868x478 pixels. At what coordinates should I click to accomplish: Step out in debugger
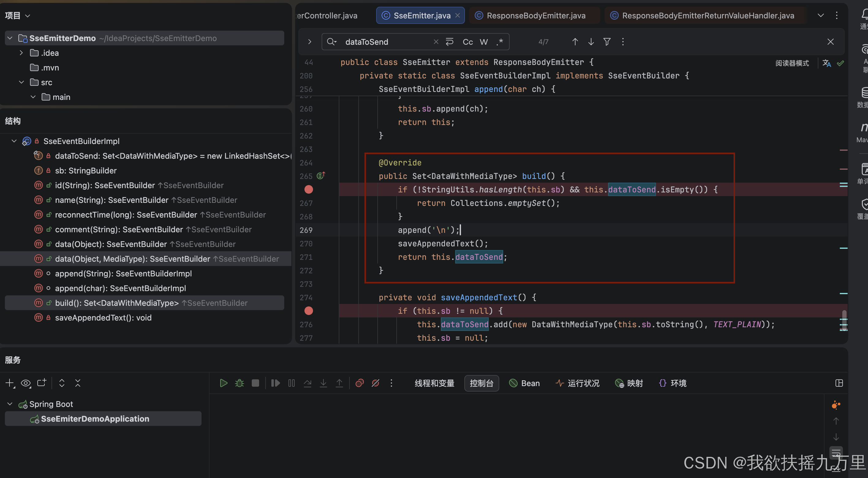click(339, 383)
